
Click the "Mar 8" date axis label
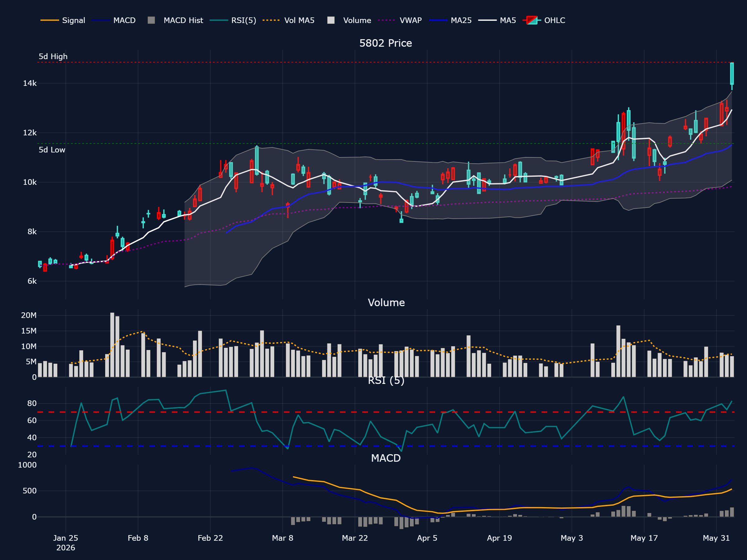[283, 538]
